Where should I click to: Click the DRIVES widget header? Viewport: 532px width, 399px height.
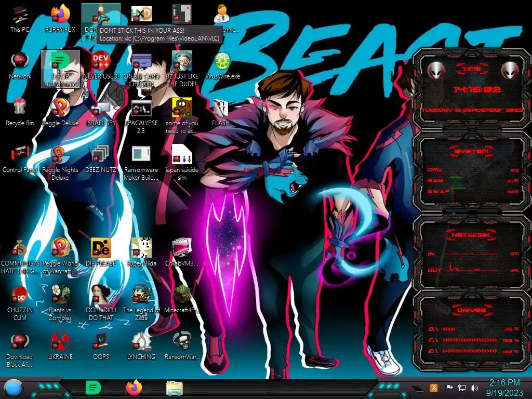click(x=472, y=310)
